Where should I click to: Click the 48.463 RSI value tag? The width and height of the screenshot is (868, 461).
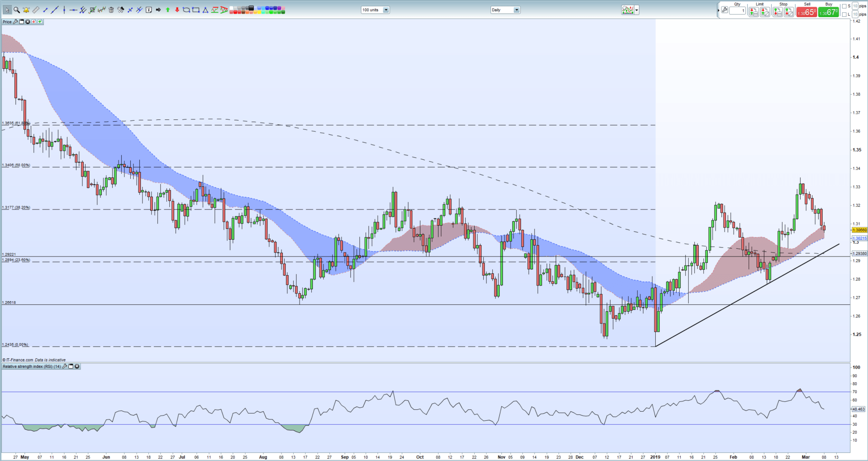(859, 409)
